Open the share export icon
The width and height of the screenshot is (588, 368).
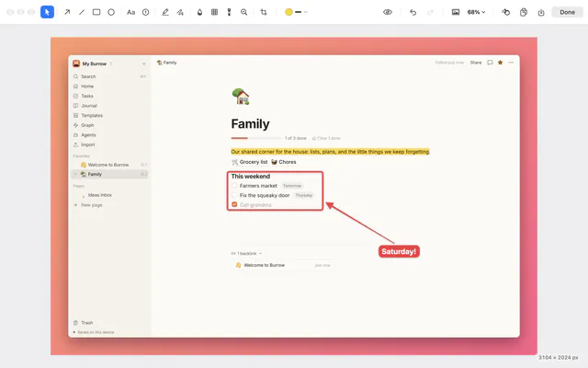(541, 12)
